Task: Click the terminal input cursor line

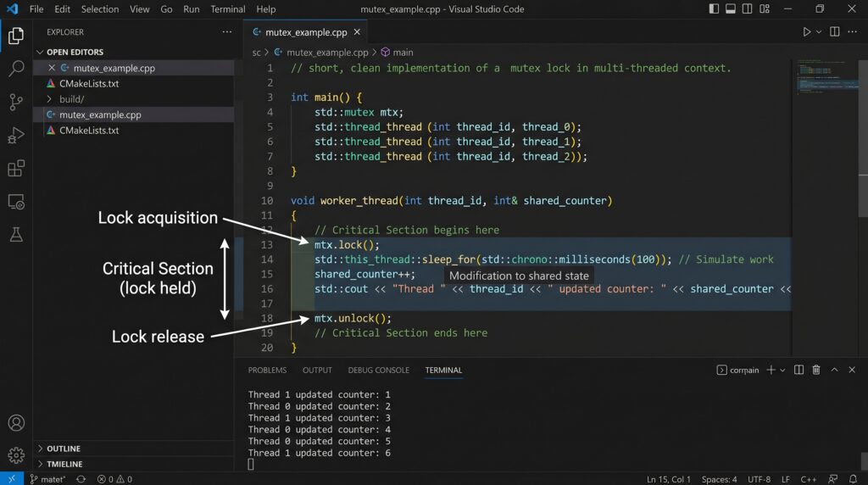Action: point(251,465)
